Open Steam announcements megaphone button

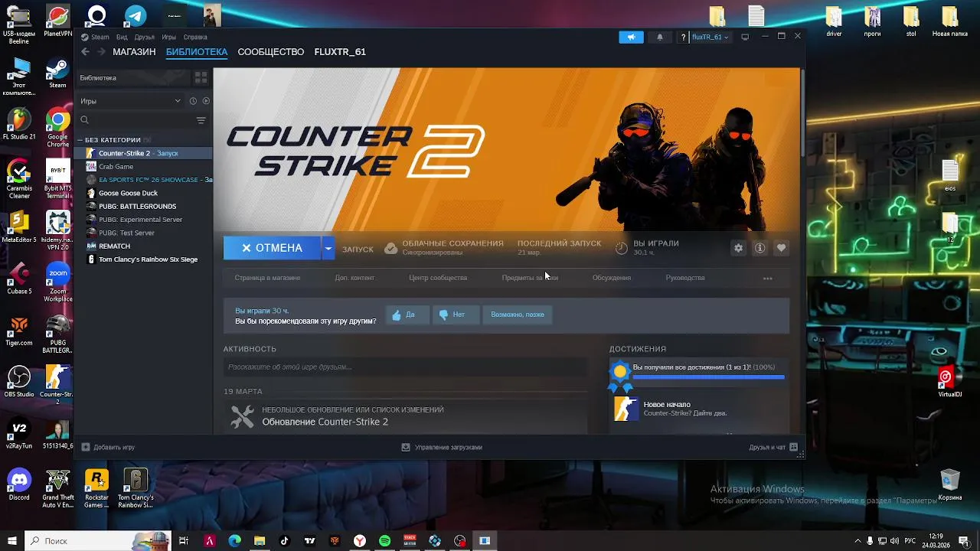pos(631,37)
